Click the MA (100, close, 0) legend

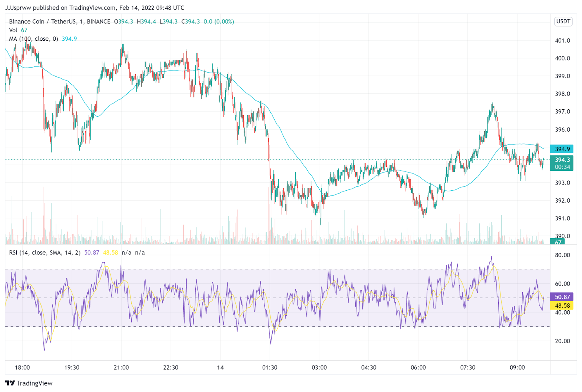click(33, 39)
